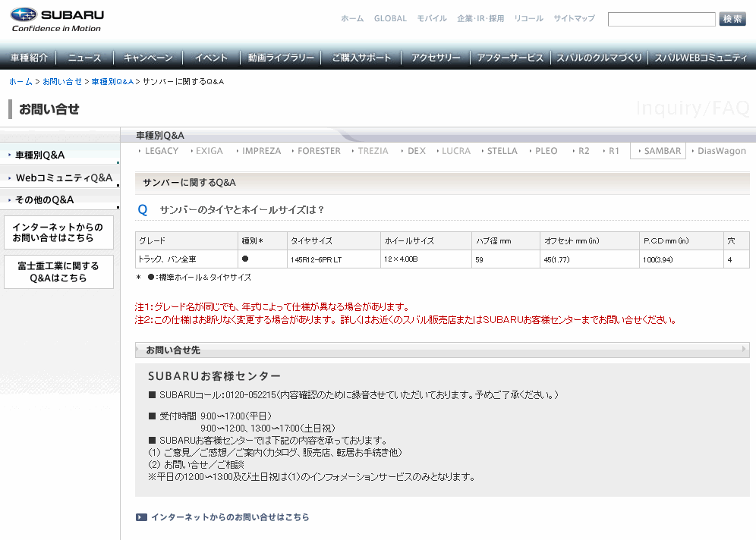Open the ご購入サポート main menu
The width and height of the screenshot is (756, 540).
pos(361,58)
